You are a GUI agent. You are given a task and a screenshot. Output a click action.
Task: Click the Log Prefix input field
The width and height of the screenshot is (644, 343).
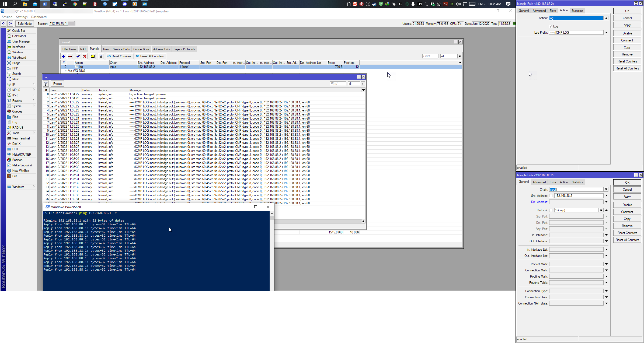(x=576, y=33)
